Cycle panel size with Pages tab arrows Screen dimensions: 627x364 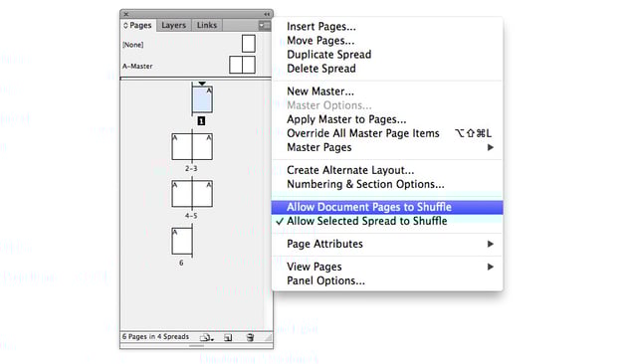(125, 26)
